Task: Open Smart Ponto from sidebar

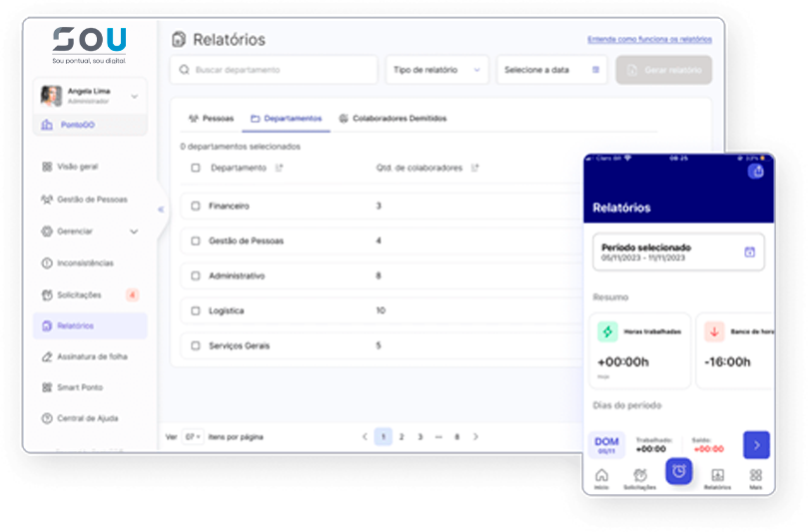Action: pyautogui.click(x=79, y=387)
